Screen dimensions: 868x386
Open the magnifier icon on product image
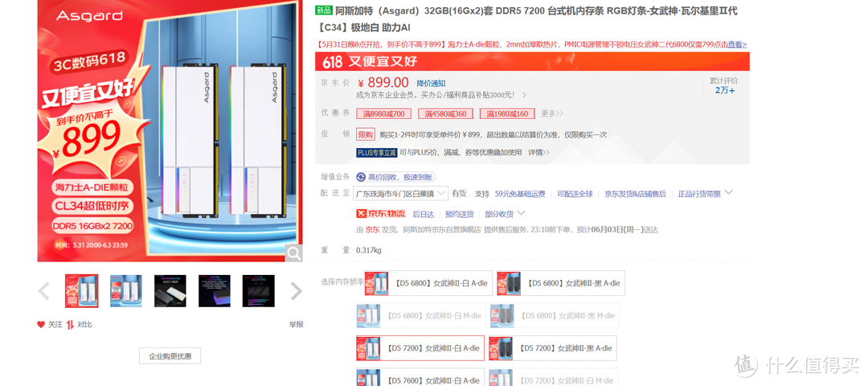(x=294, y=253)
